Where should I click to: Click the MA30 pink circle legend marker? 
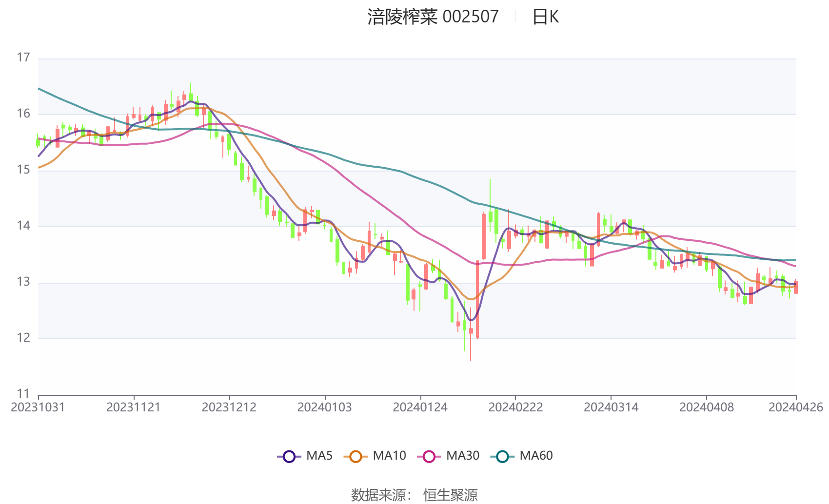[x=429, y=457]
